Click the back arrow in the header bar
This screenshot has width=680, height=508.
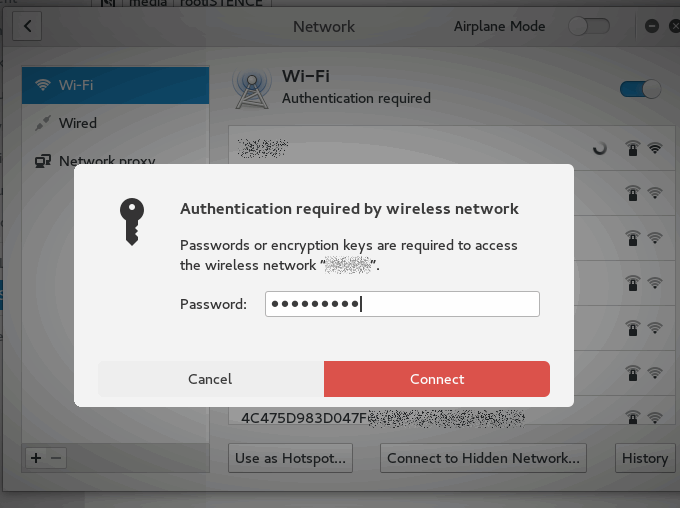26,26
